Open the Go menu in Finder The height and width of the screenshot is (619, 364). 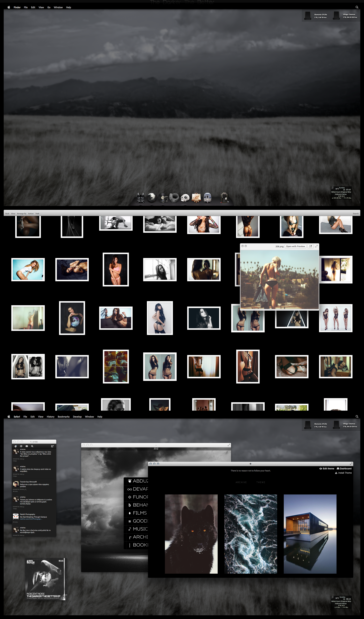(x=49, y=7)
